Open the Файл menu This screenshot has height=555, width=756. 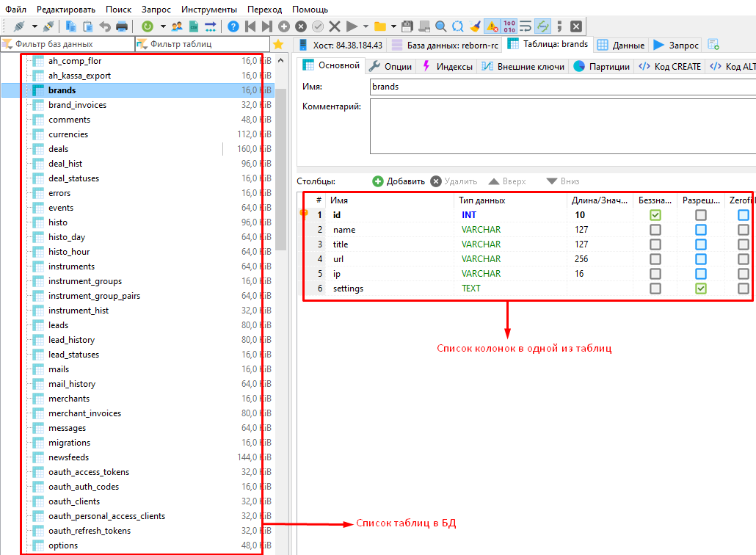click(16, 9)
